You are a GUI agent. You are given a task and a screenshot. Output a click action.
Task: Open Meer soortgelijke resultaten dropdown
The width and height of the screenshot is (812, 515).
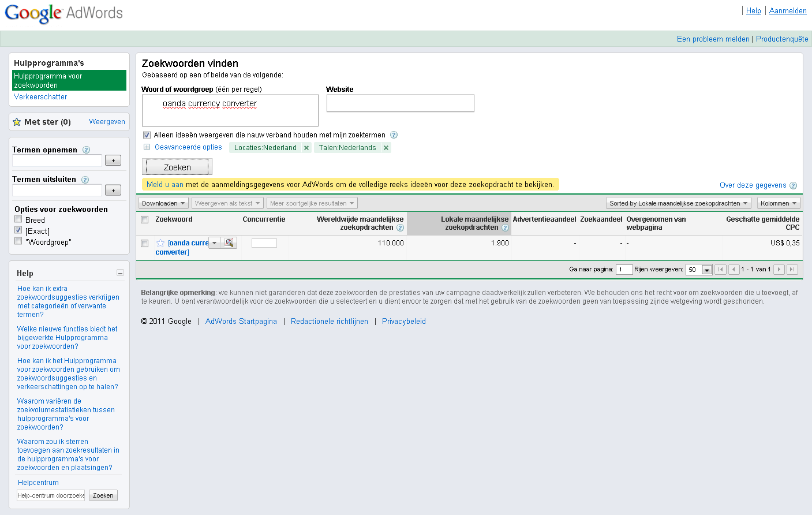tap(312, 203)
